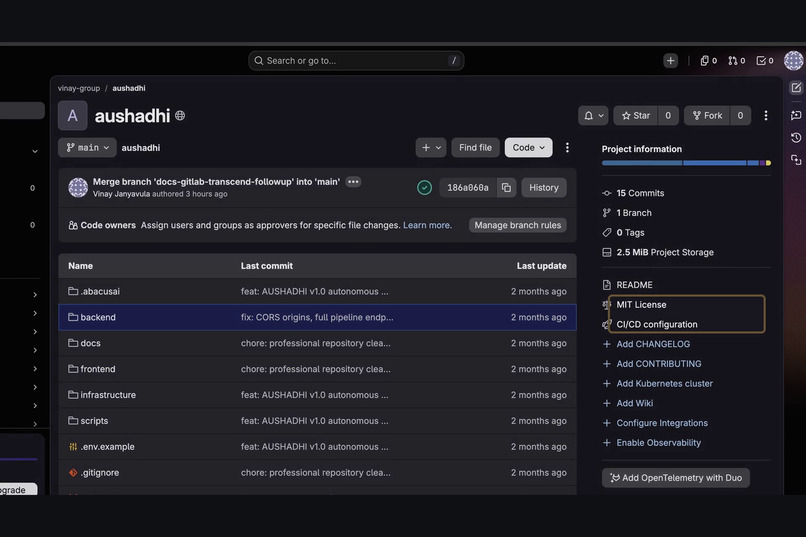Image resolution: width=806 pixels, height=537 pixels.
Task: Open the latest merge commit message link
Action: click(216, 181)
